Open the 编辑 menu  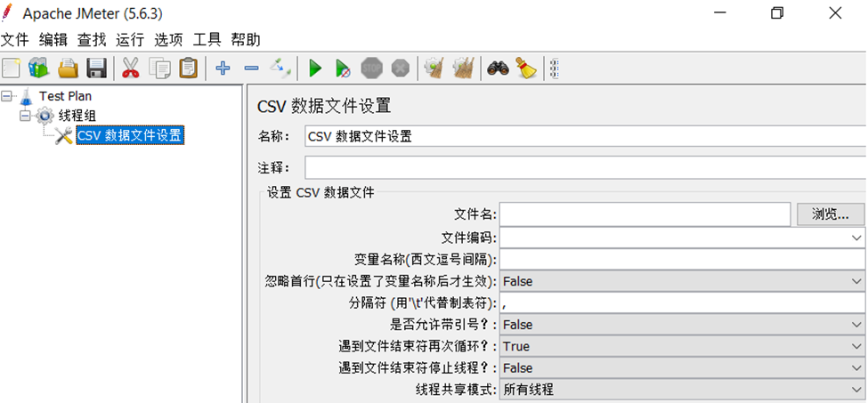53,40
